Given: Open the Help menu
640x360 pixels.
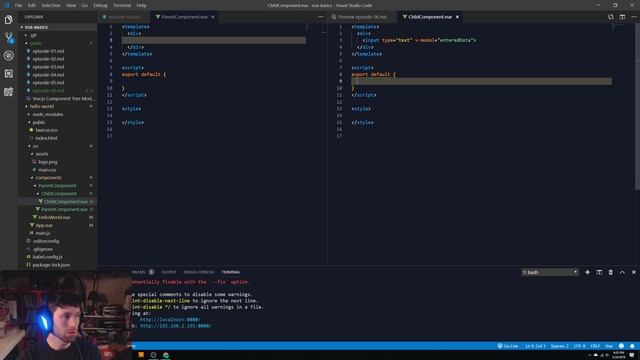Looking at the screenshot, I should (x=142, y=5).
